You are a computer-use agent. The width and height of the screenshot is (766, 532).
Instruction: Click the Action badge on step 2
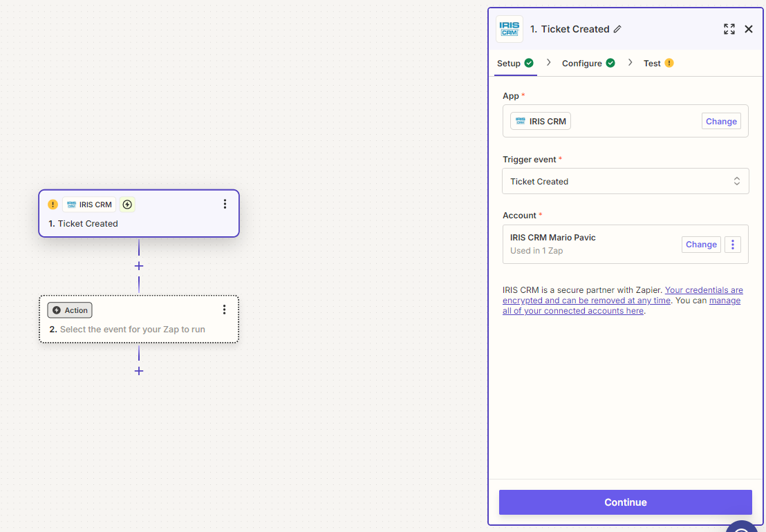pos(70,310)
